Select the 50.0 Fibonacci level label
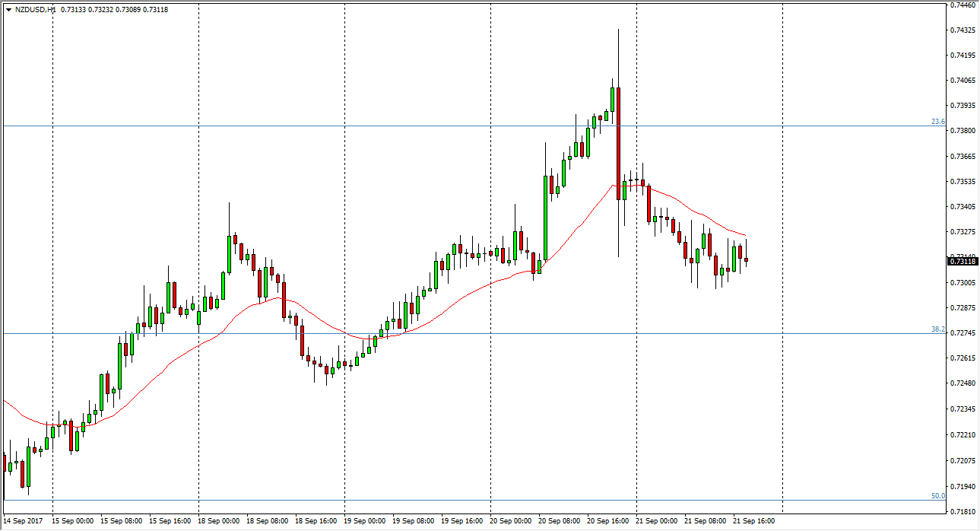This screenshot has height=531, width=980. pos(937,496)
